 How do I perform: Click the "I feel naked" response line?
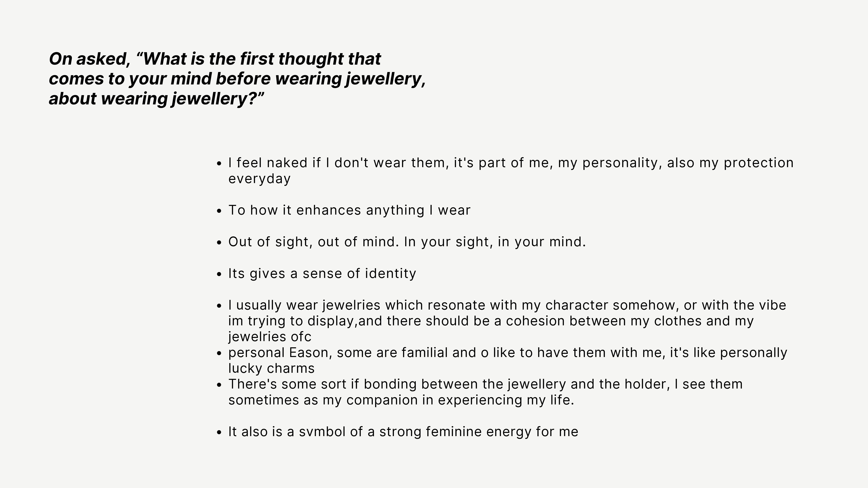[511, 163]
